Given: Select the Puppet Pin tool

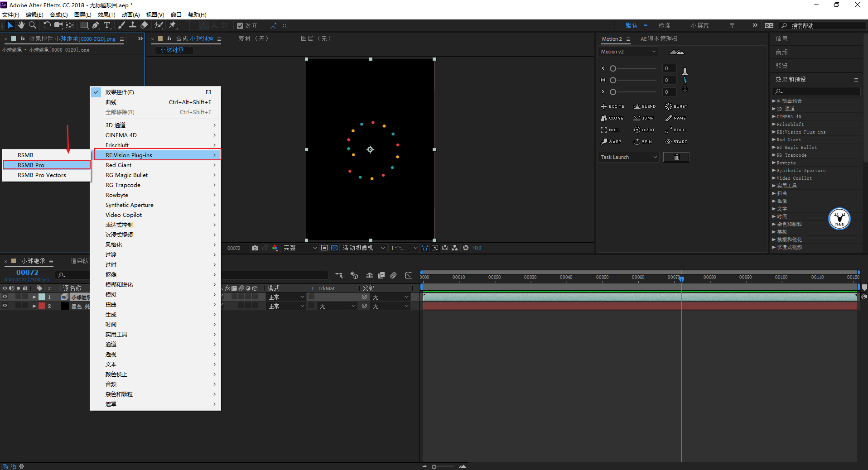Looking at the screenshot, I should click(173, 25).
